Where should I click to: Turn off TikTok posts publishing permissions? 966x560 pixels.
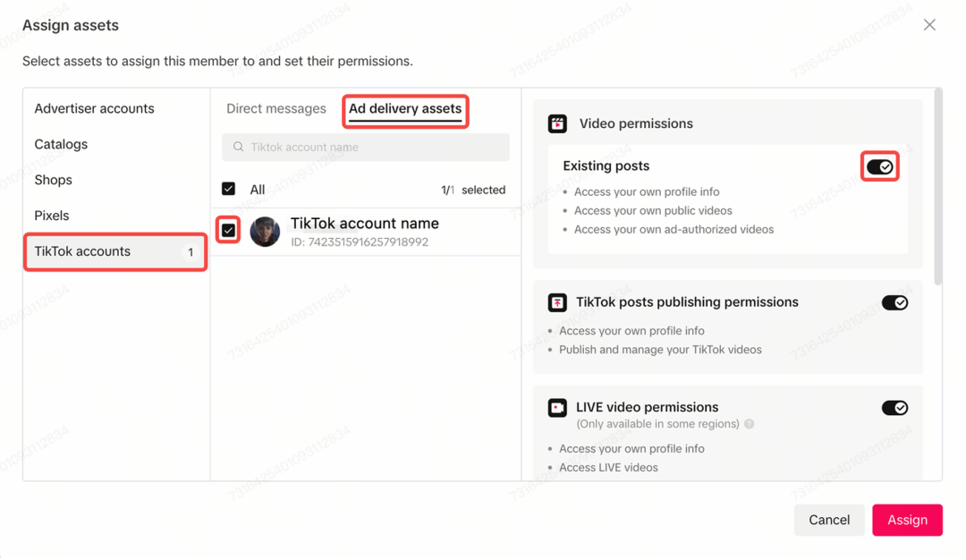tap(894, 302)
